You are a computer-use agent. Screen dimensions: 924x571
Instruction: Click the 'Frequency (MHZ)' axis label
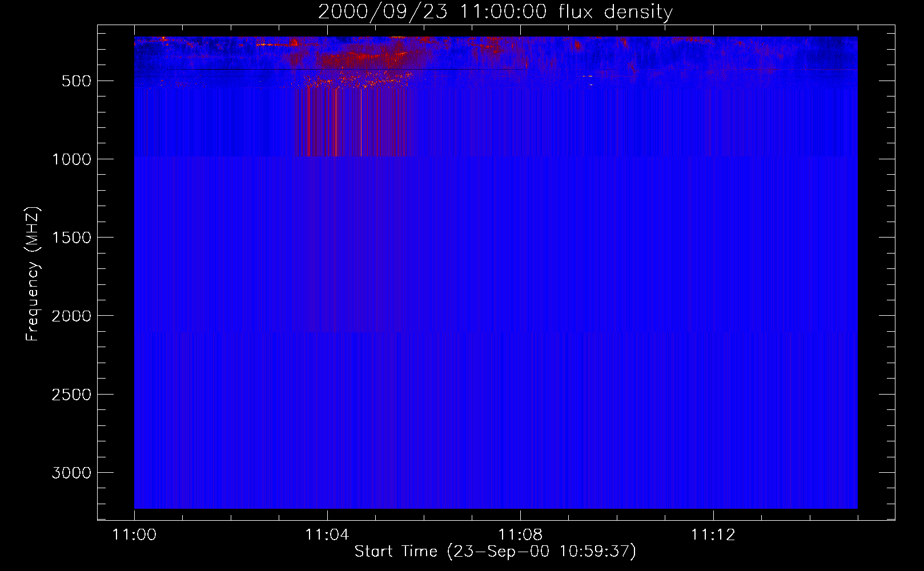tap(33, 274)
